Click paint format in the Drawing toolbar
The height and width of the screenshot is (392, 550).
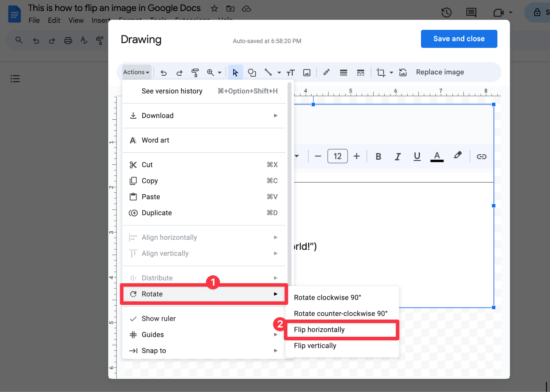[x=195, y=73]
